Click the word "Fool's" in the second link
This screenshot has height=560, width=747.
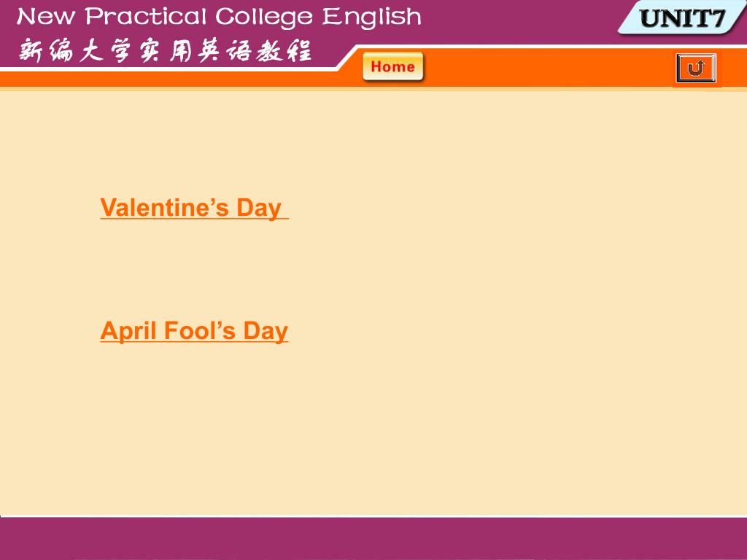(x=200, y=330)
